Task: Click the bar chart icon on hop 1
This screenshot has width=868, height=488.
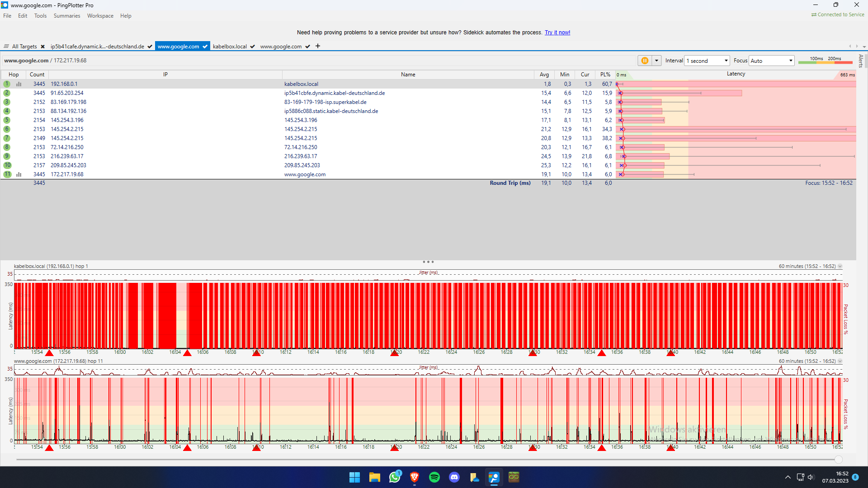Action: 19,84
